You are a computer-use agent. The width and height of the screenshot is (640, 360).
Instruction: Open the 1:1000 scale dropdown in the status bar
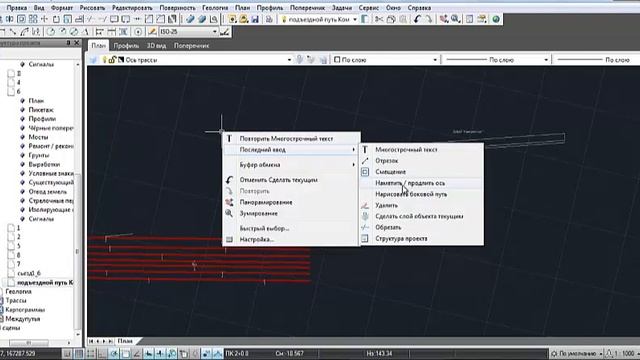pos(637,353)
